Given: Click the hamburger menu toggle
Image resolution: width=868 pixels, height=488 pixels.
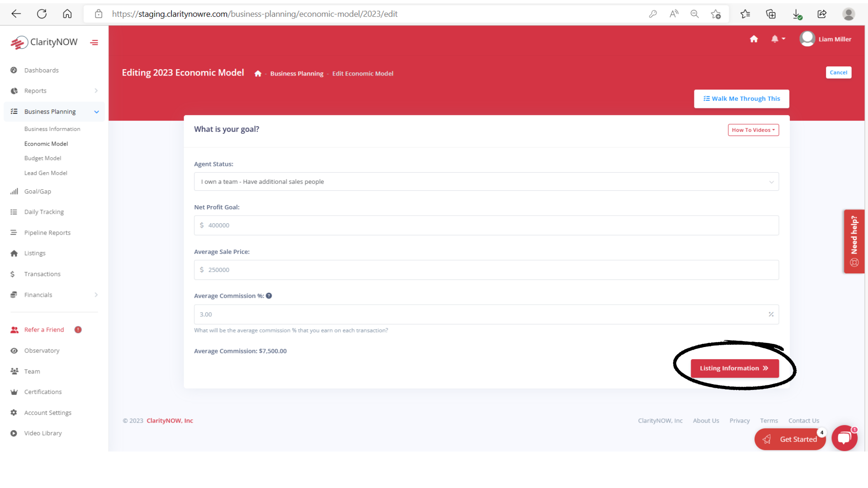Looking at the screenshot, I should pos(94,42).
